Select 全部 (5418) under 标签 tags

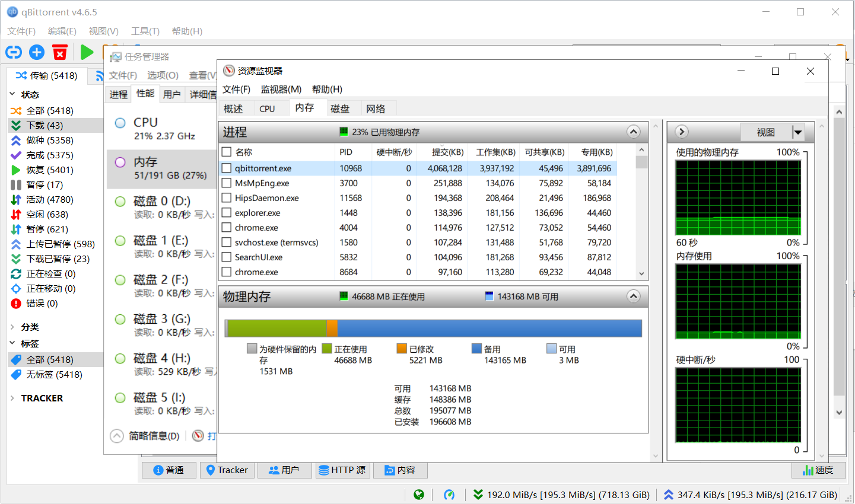coord(55,359)
